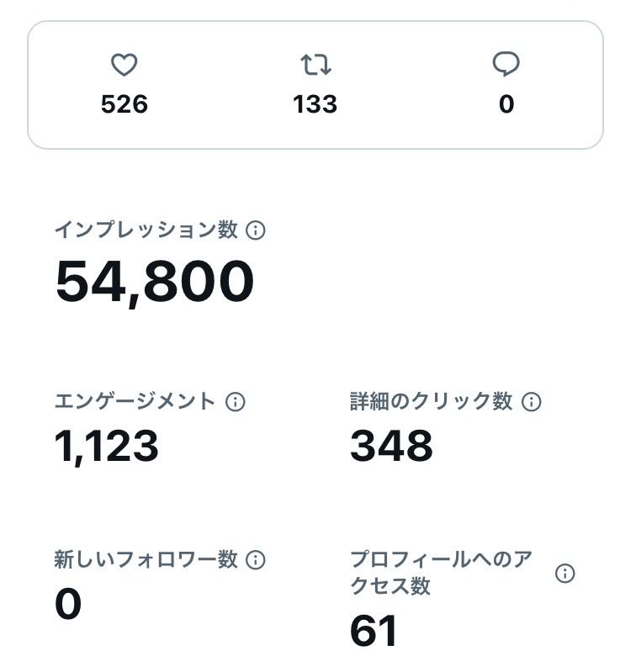The width and height of the screenshot is (620, 672).
Task: Open info icon beside 詳細のクリック数
Action: click(531, 402)
